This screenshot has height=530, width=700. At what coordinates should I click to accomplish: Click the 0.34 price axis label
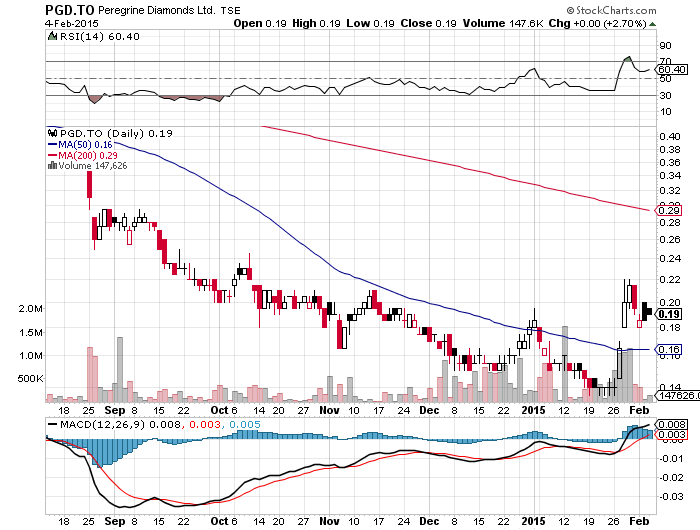coord(670,175)
